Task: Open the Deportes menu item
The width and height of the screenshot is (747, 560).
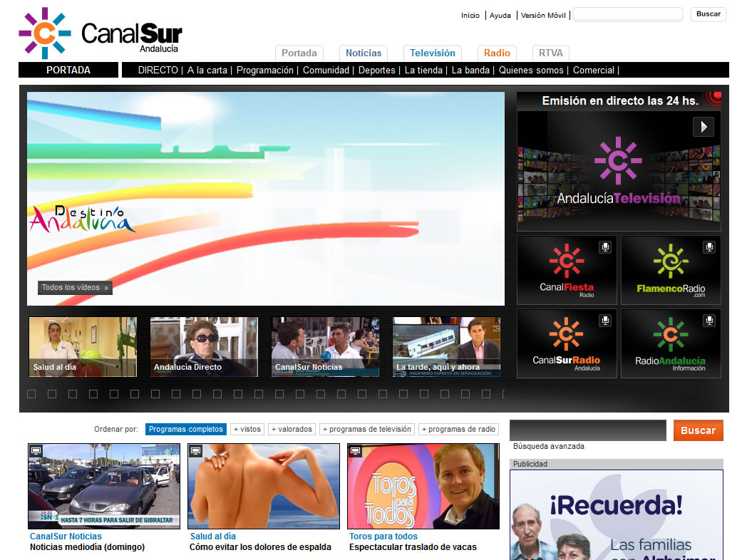Action: [377, 70]
